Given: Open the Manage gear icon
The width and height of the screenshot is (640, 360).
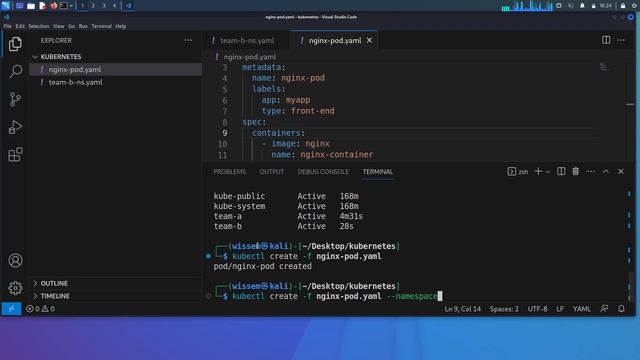Looking at the screenshot, I should tap(16, 288).
